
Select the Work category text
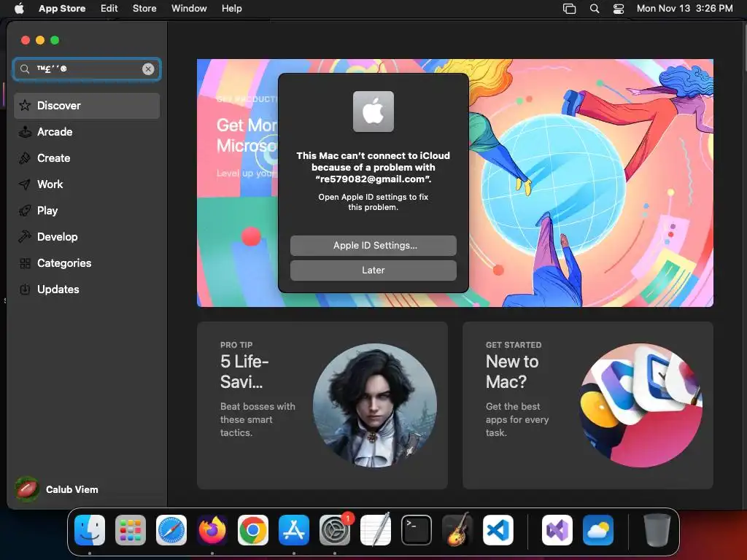click(50, 184)
